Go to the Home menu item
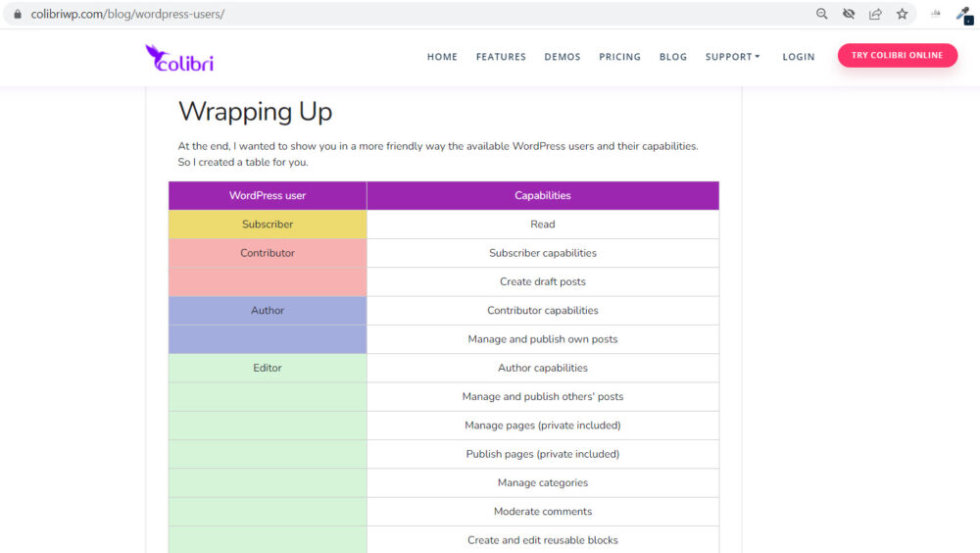980x553 pixels. pyautogui.click(x=442, y=57)
